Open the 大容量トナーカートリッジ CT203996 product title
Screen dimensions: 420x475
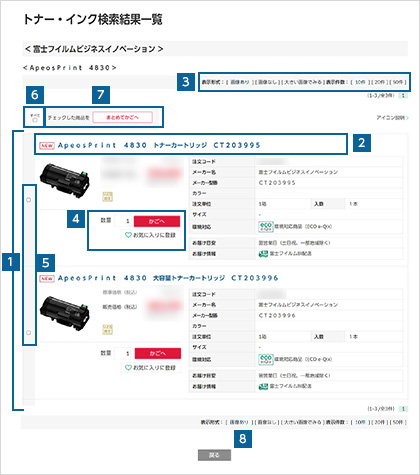tap(168, 278)
